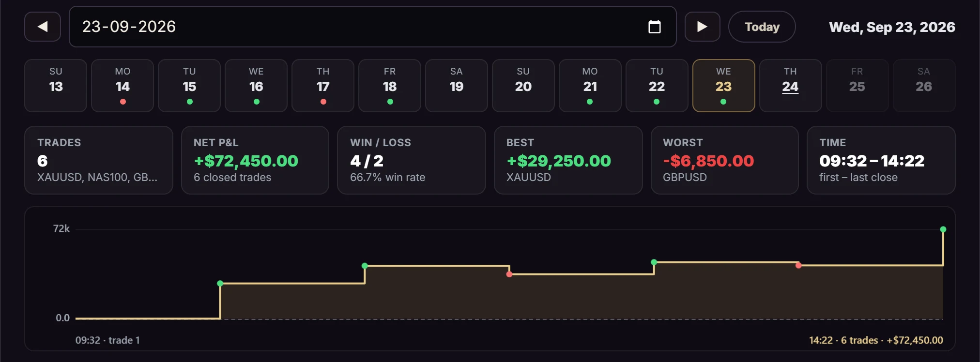Open Tuesday 22 day tile

coord(657,86)
